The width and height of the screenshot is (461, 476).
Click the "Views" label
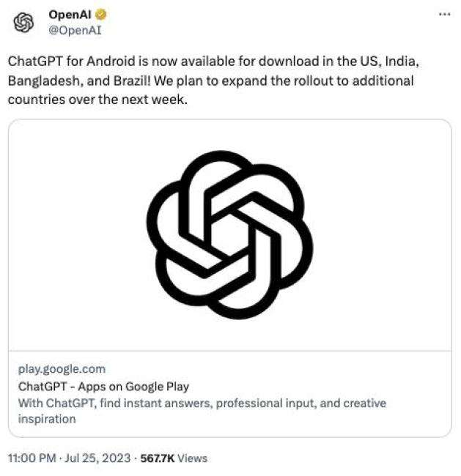(192, 458)
